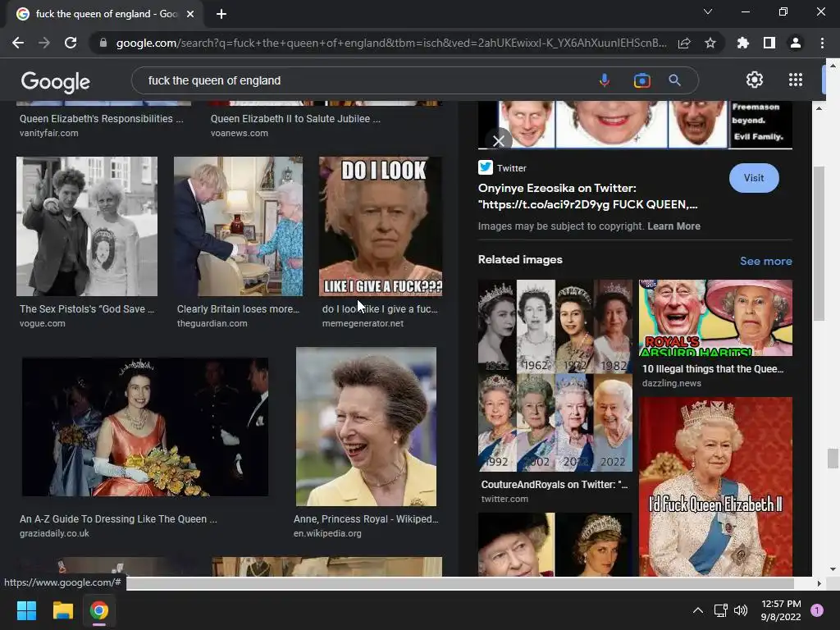Open the graziadaily.co.uk A-Z Guide thumbnail
840x630 pixels.
(144, 427)
